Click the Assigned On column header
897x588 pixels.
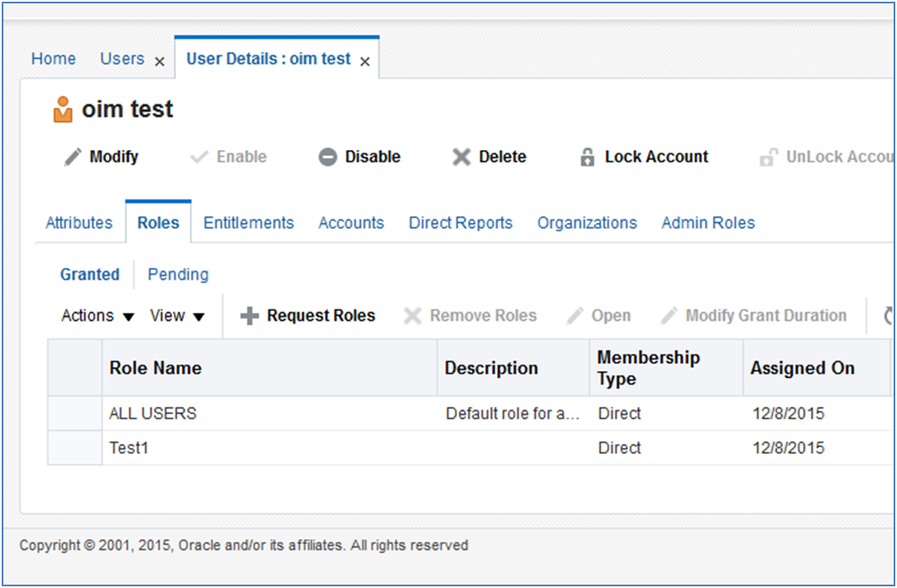tap(817, 368)
